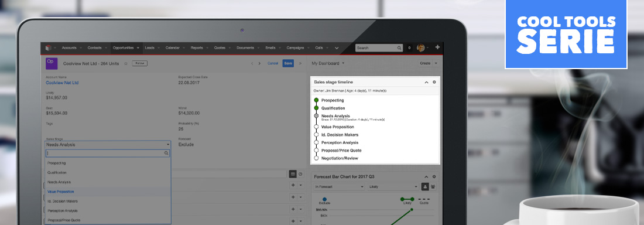Open the Campaigns module tab
Image resolution: width=644 pixels, height=225 pixels.
pos(295,47)
